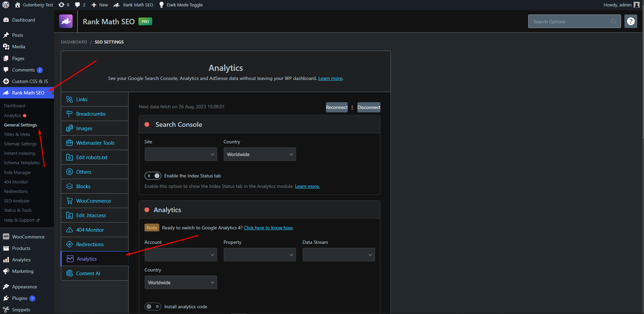Expand the Search Console Site dropdown

coord(181,154)
